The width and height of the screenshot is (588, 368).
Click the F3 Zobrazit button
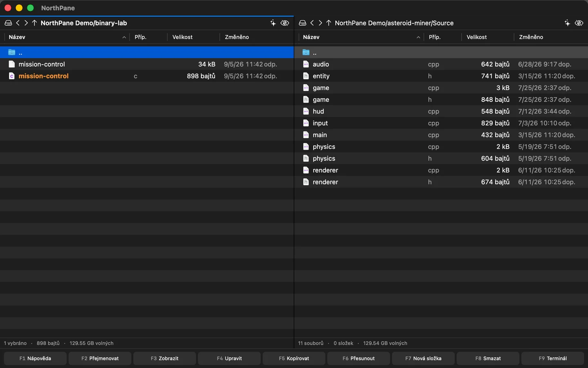(165, 359)
